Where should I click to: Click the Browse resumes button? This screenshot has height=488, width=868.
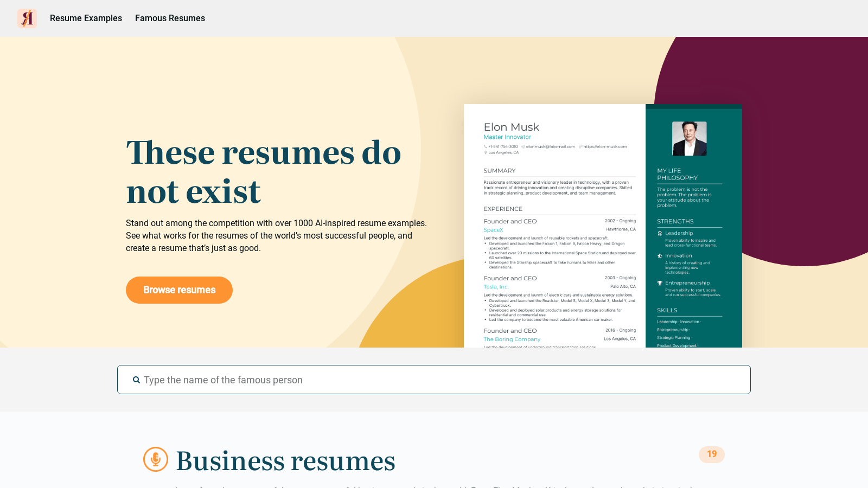[179, 290]
